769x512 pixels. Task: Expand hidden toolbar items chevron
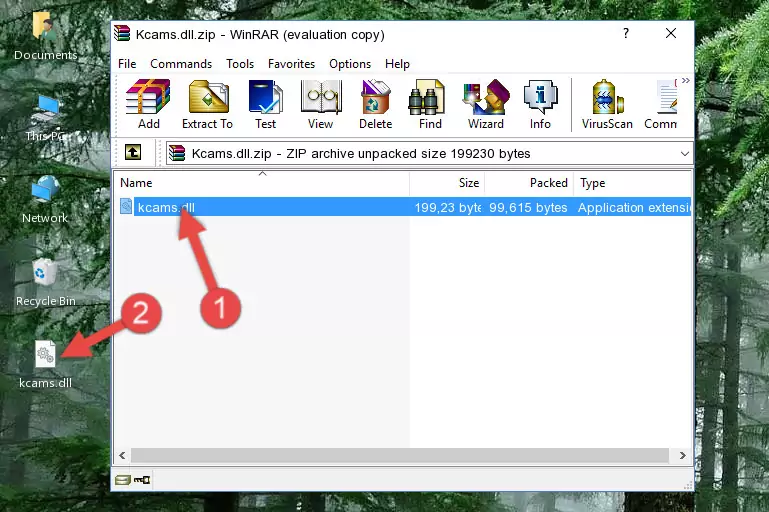click(685, 80)
